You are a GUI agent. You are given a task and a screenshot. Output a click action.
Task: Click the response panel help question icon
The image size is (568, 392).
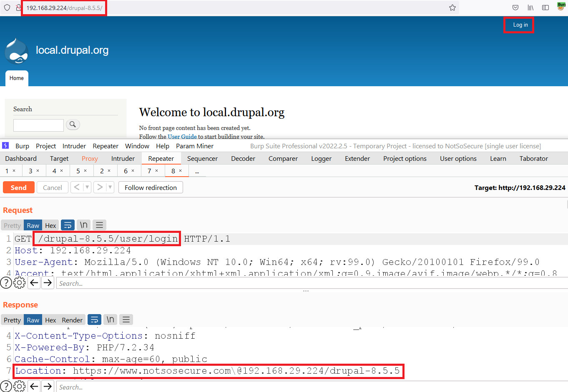pyautogui.click(x=6, y=386)
